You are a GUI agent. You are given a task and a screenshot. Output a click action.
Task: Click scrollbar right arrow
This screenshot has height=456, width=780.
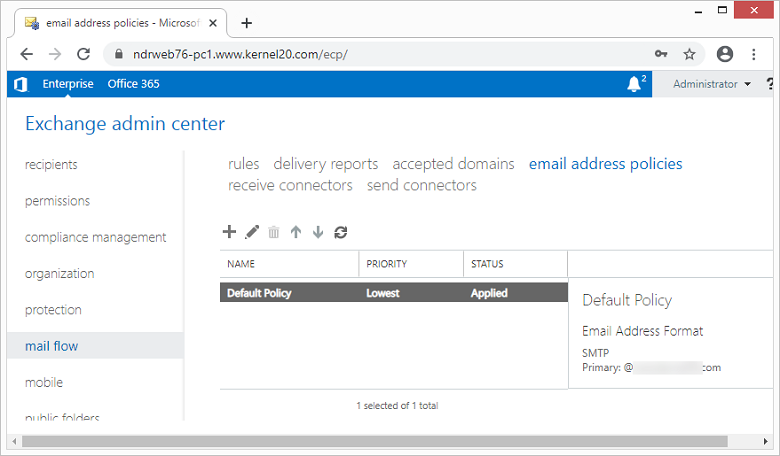tap(766, 441)
